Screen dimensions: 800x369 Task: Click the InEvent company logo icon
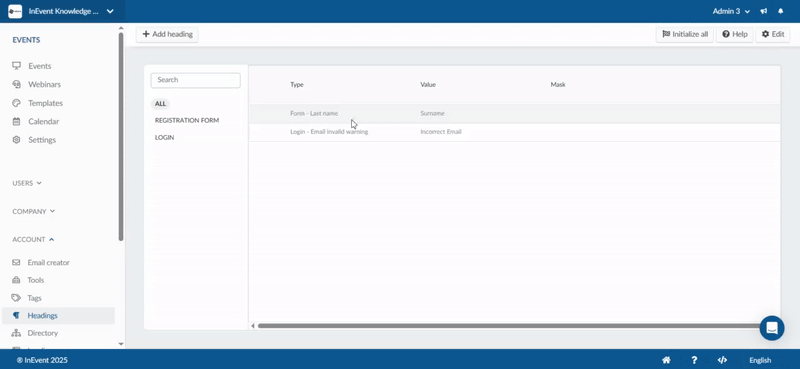(15, 11)
